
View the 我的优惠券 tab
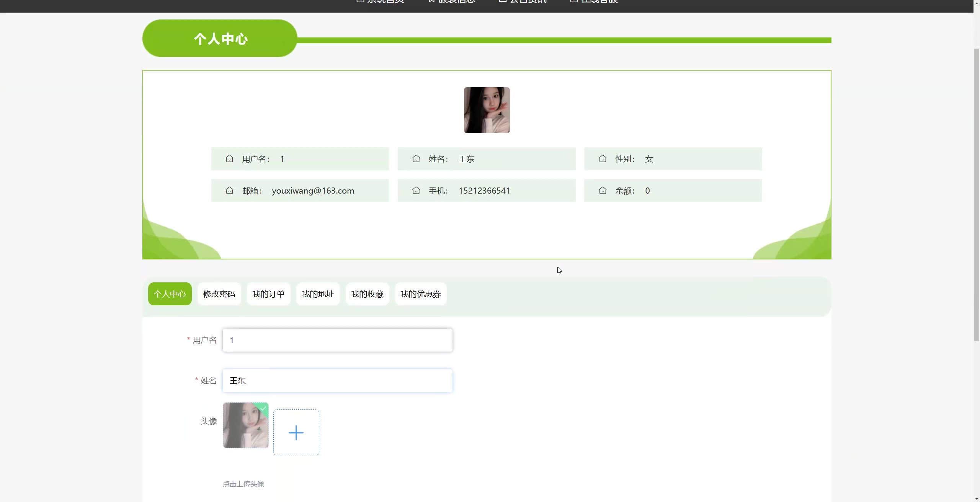[420, 294]
